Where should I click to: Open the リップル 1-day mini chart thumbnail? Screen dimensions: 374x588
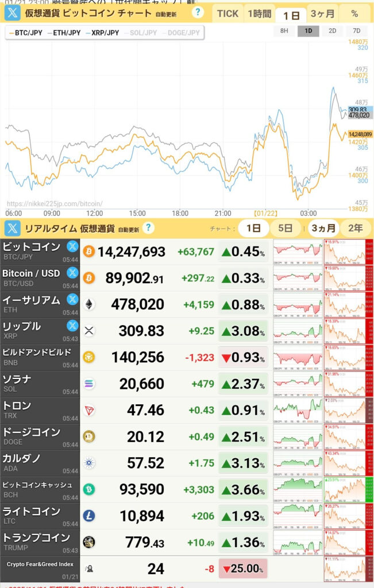[x=298, y=331]
